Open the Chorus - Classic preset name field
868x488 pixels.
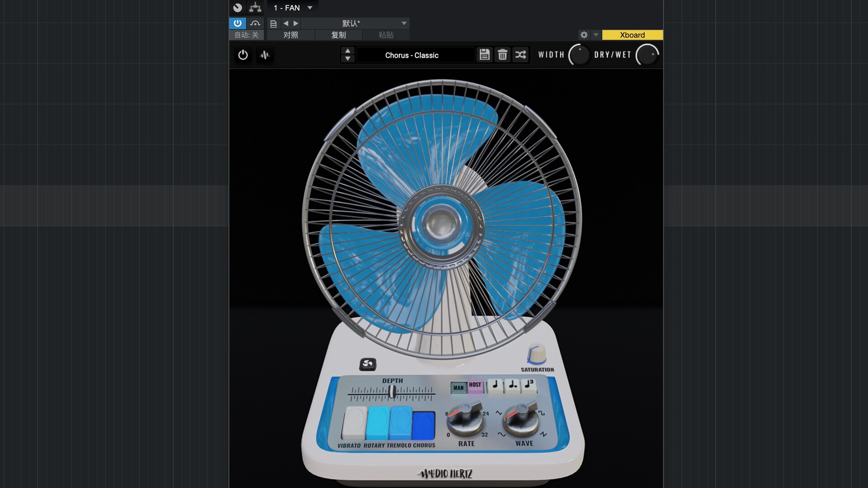pyautogui.click(x=414, y=55)
